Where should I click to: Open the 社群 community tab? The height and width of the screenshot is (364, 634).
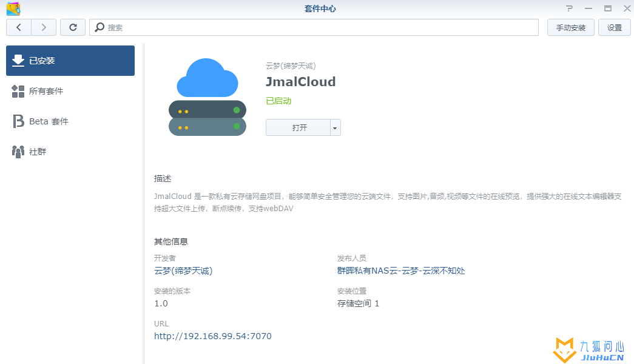coord(70,152)
